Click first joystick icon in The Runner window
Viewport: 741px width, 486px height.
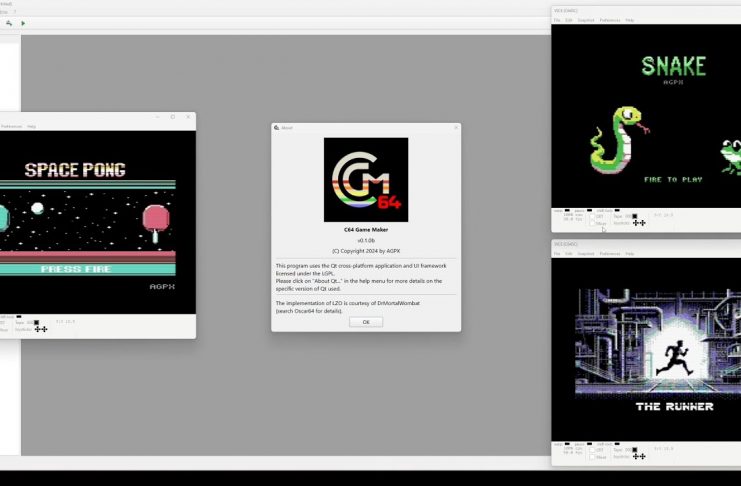(636, 456)
